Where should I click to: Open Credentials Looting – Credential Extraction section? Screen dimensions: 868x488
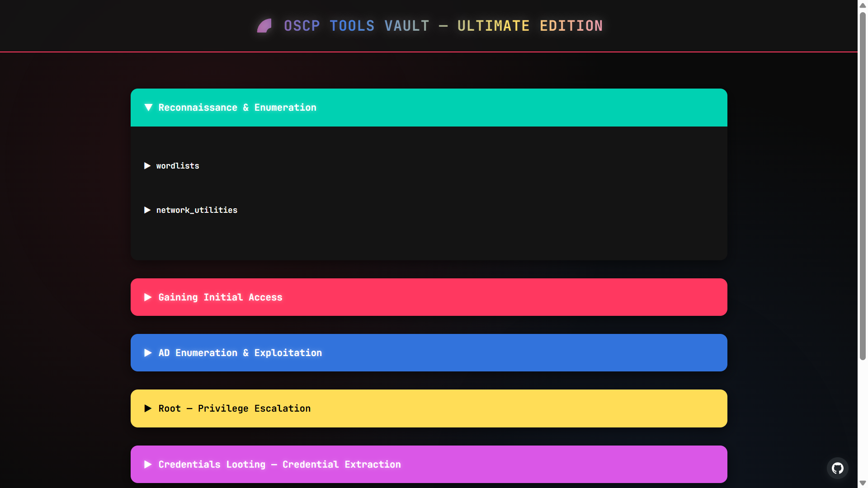click(279, 465)
